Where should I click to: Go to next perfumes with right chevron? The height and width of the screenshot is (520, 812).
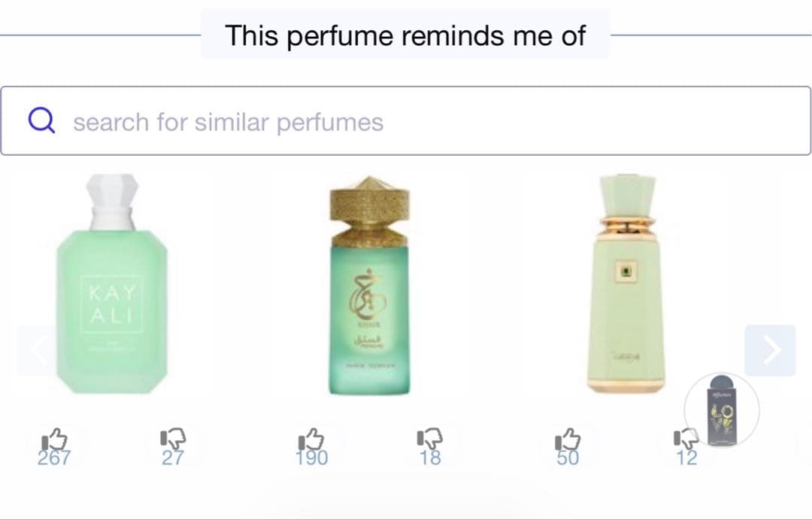tap(770, 350)
